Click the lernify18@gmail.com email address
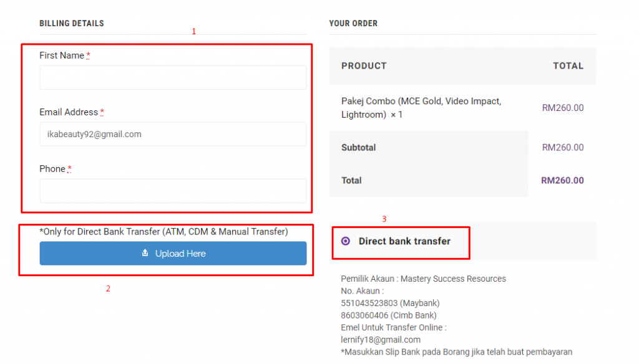This screenshot has height=364, width=639. [381, 340]
